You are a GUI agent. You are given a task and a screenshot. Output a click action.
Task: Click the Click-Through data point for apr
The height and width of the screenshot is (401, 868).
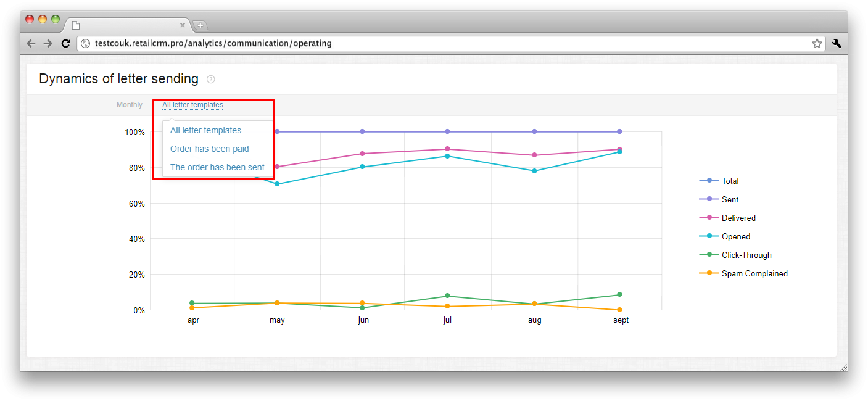tap(192, 303)
